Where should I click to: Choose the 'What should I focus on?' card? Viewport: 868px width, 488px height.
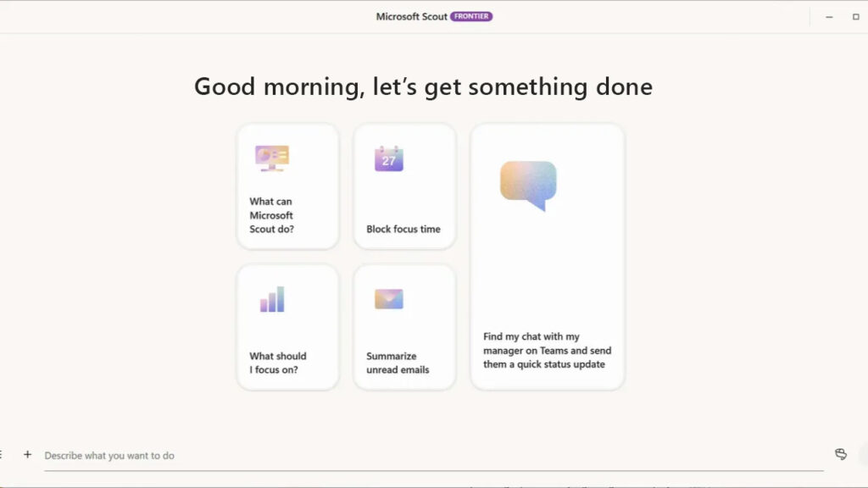click(287, 327)
